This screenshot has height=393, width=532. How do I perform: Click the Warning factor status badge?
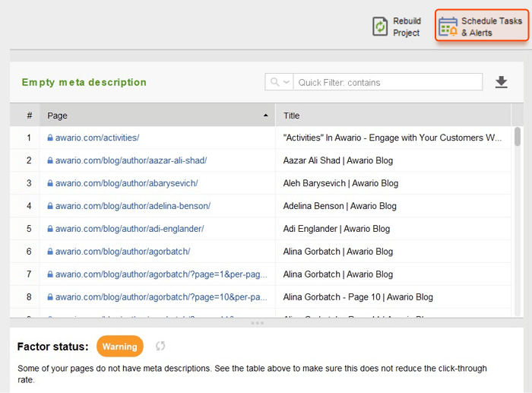120,346
